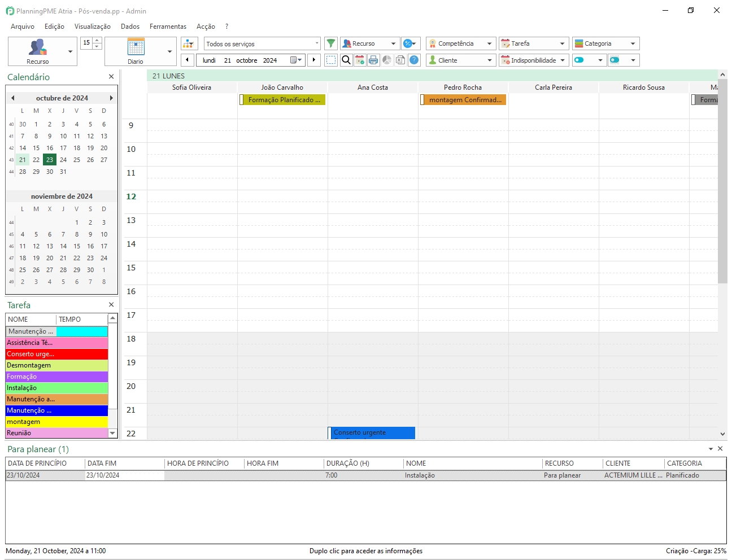732x560 pixels.
Task: Open the Indisponibilidade filter dropdown
Action: [534, 60]
